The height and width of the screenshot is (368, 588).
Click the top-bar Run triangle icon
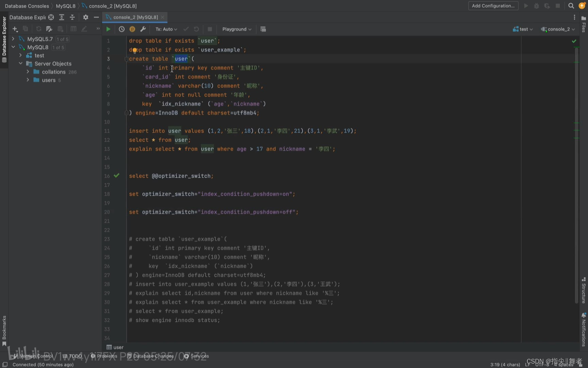pyautogui.click(x=526, y=6)
